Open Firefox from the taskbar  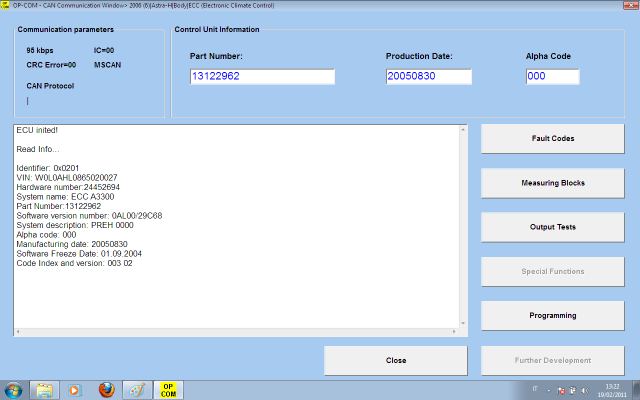(x=107, y=391)
